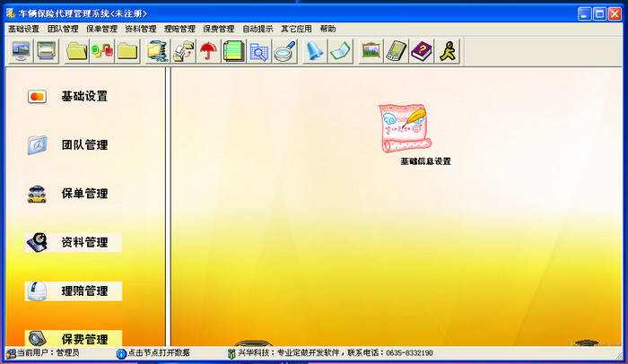Click the blue bell reminder icon
Viewport: 628px width, 364px height.
pos(314,51)
